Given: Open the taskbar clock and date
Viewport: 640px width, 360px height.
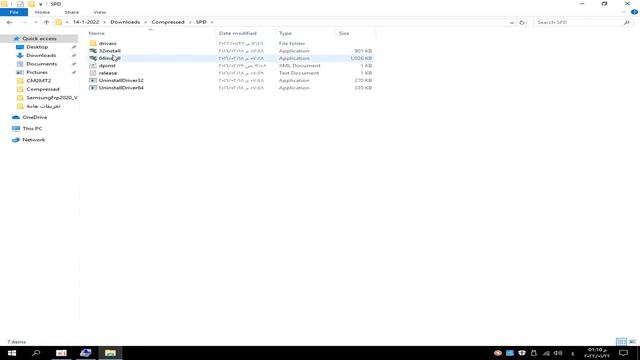Looking at the screenshot, I should 597,353.
